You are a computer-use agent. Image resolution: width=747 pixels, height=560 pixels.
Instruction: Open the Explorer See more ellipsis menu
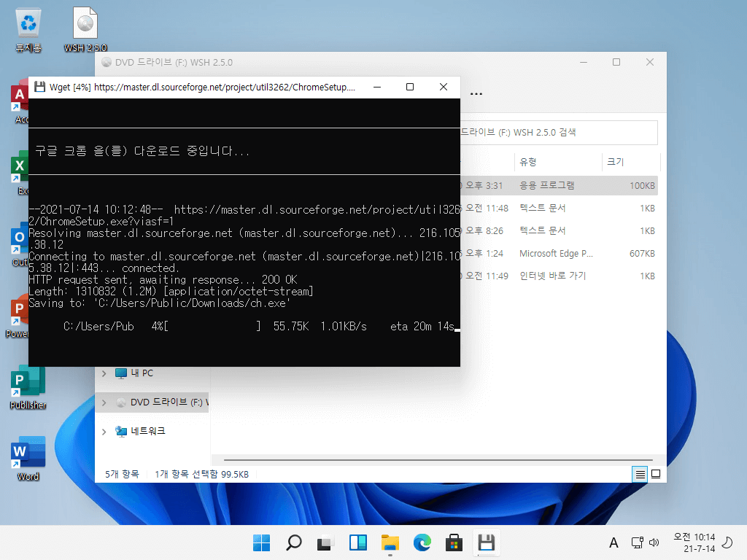click(476, 94)
